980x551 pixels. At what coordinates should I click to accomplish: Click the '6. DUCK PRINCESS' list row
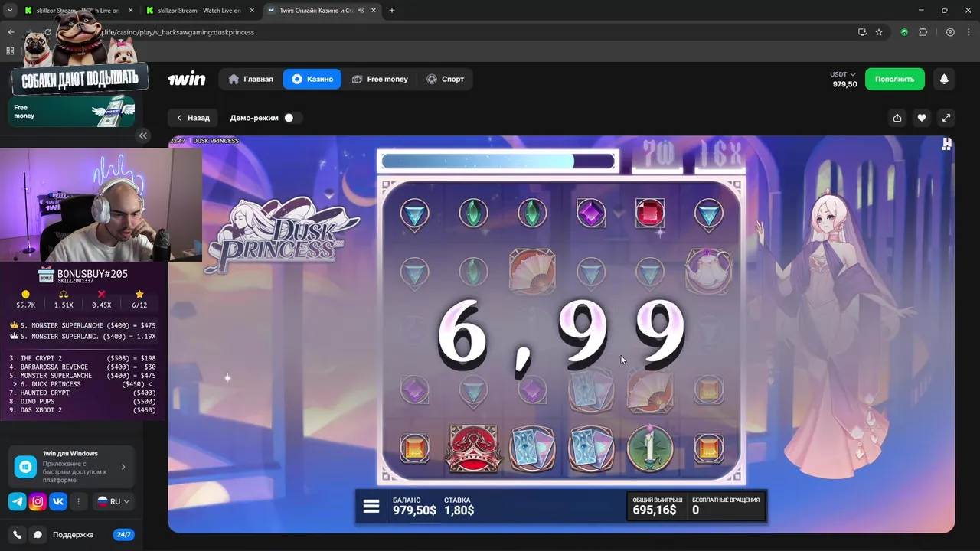click(x=83, y=384)
